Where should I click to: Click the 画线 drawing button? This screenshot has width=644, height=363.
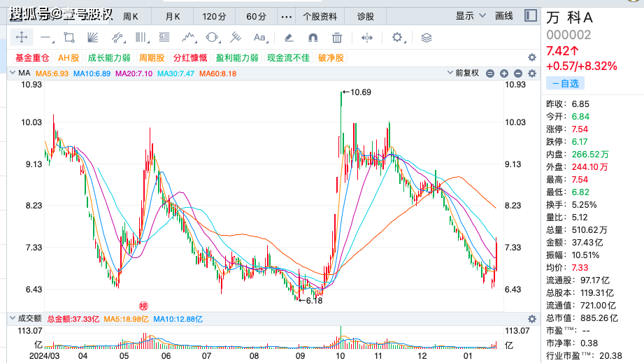point(504,16)
